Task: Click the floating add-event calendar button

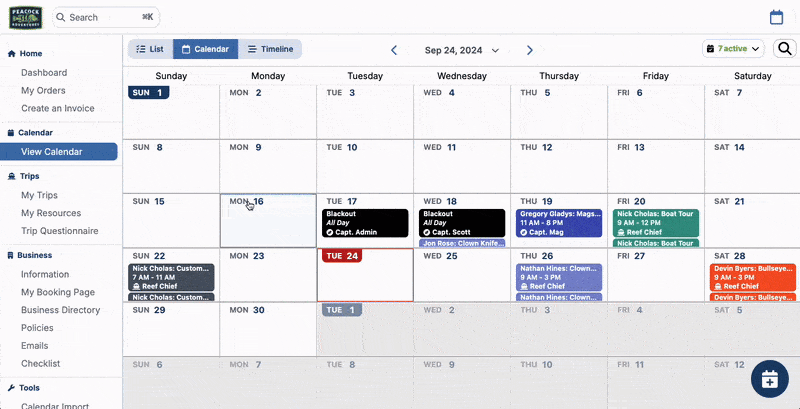Action: pyautogui.click(x=770, y=379)
